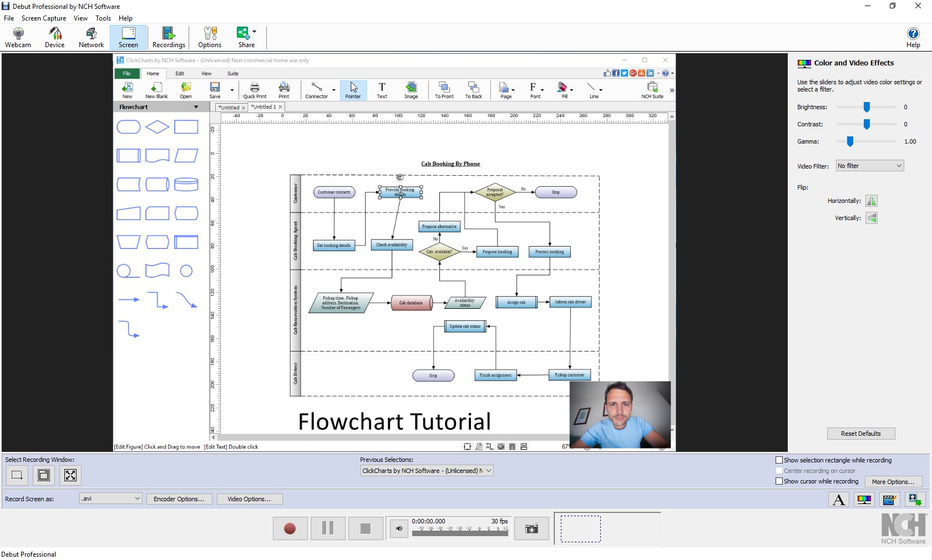932x560 pixels.
Task: Open Debut's Options
Action: (209, 37)
